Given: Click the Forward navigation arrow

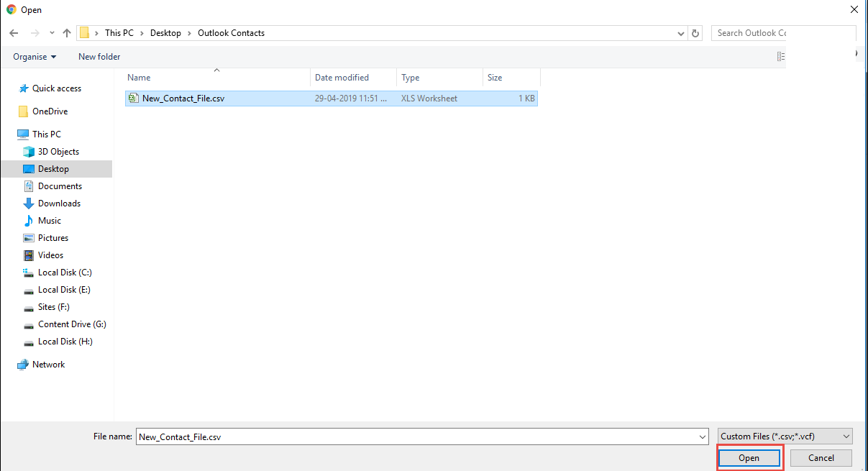Looking at the screenshot, I should click(x=35, y=33).
